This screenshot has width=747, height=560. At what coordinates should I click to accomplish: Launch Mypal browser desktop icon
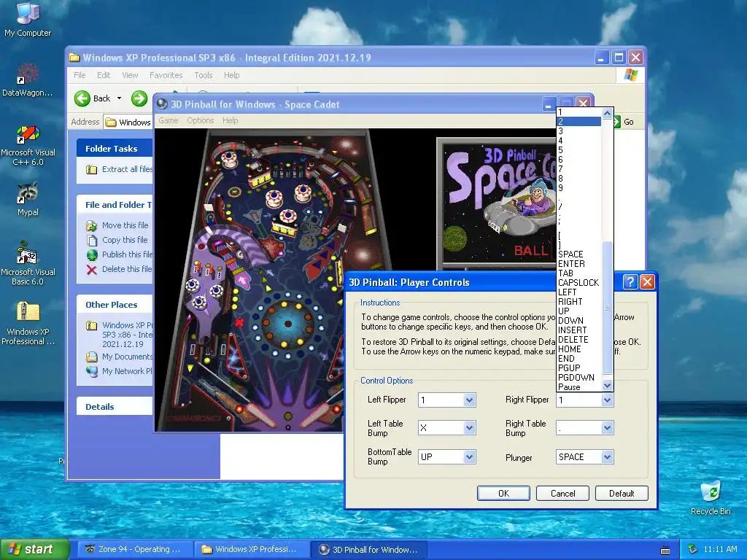tap(28, 199)
